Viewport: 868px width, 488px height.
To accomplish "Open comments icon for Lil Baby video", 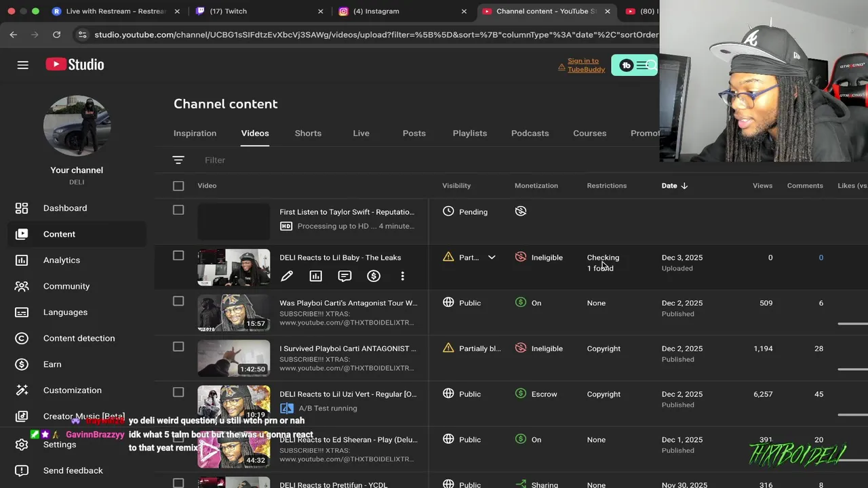I will 344,276.
